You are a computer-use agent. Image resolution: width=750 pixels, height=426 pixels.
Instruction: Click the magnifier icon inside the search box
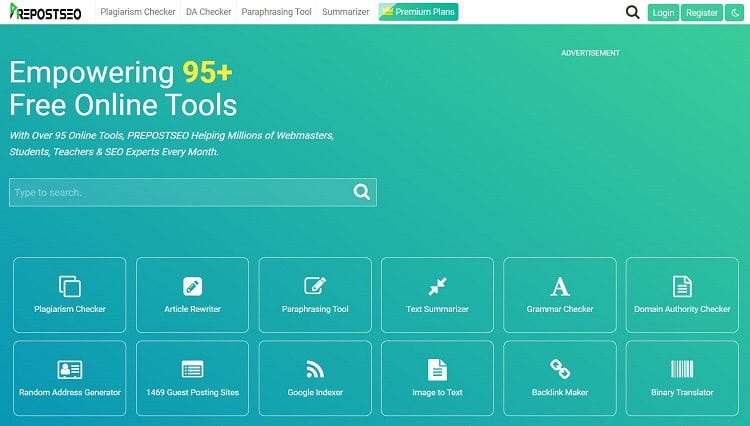coord(362,192)
